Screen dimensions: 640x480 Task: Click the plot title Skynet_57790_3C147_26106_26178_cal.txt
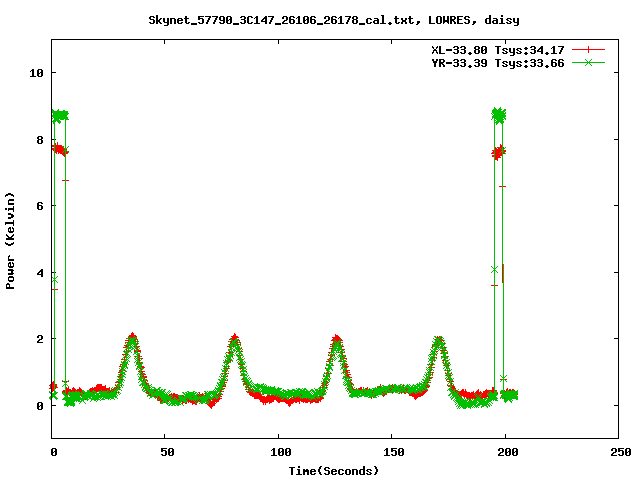(x=285, y=20)
